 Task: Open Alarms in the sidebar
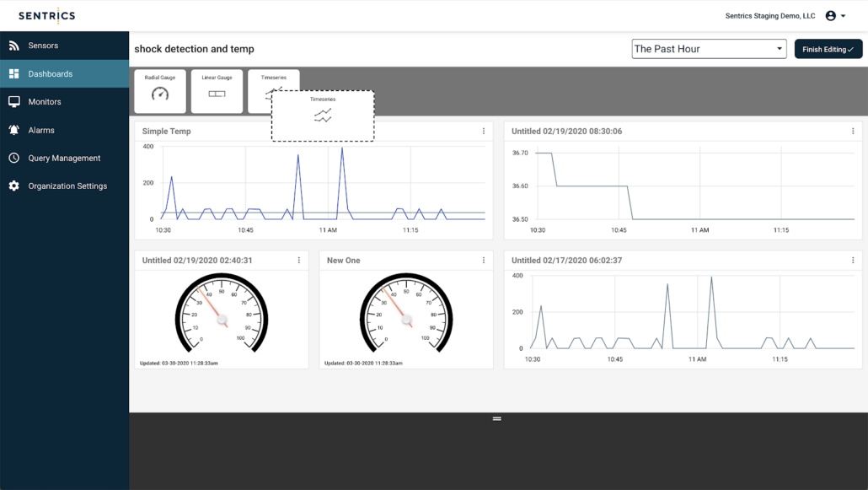click(64, 130)
